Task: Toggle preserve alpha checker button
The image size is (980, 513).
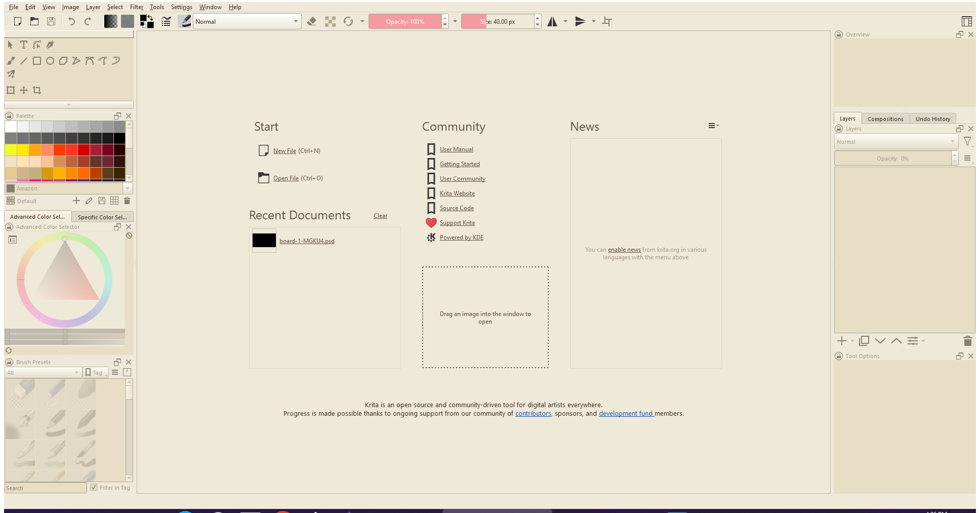Action: [330, 21]
